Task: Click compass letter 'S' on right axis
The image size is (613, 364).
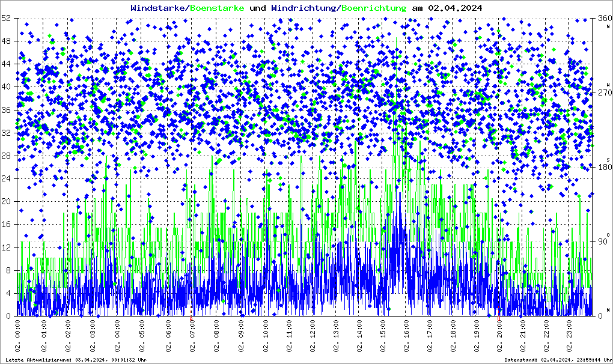Action: (608, 159)
